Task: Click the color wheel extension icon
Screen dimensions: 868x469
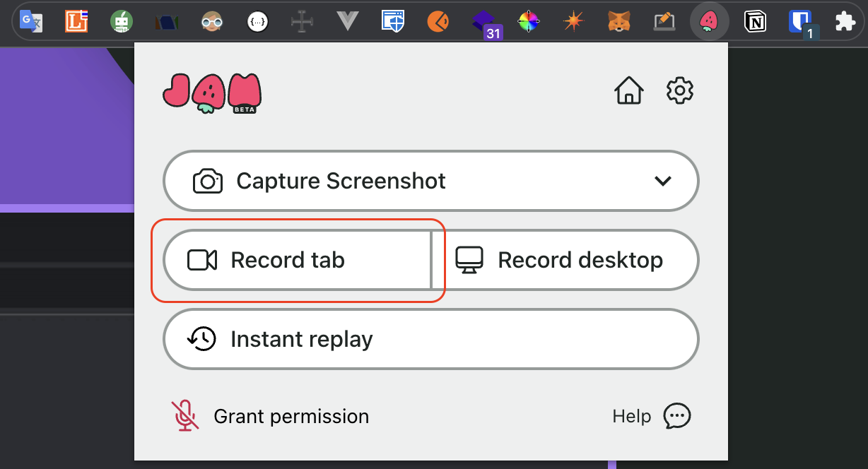Action: click(x=528, y=21)
